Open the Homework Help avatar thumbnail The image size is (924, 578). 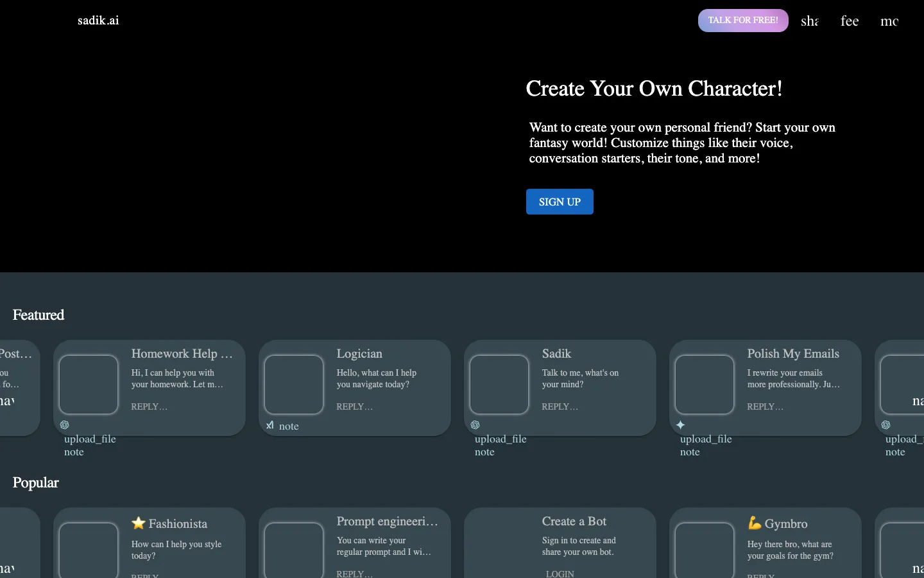tap(89, 385)
